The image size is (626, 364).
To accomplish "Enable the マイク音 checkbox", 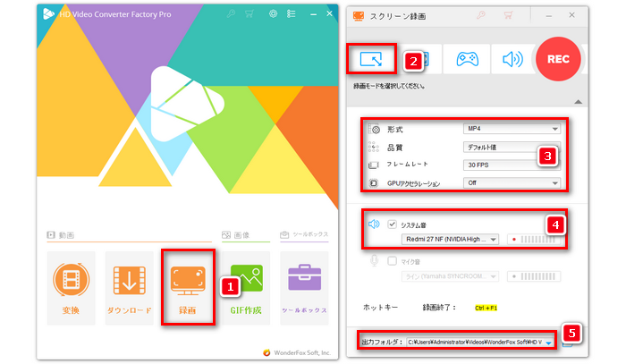I will (x=392, y=261).
